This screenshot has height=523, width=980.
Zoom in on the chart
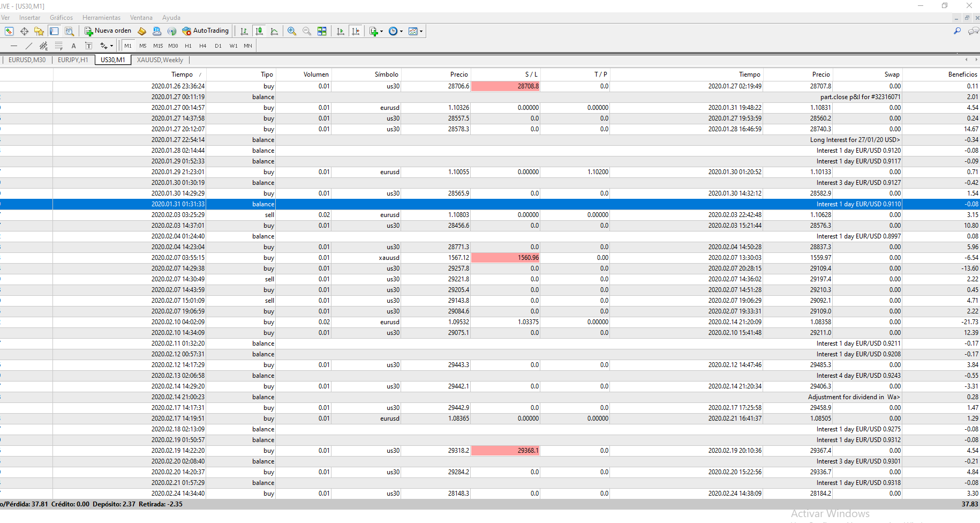coord(292,31)
